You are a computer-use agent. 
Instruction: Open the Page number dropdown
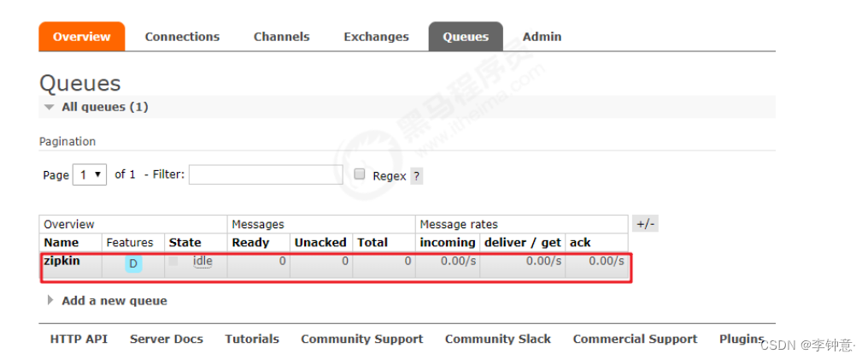[90, 174]
